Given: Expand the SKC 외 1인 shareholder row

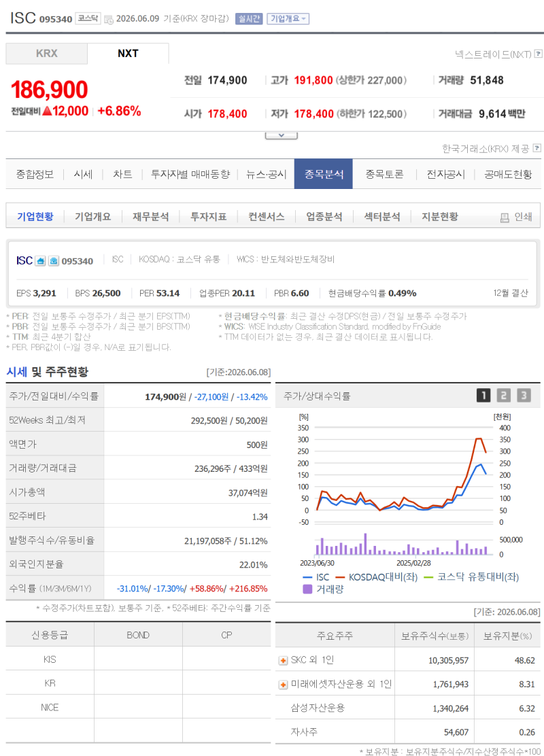Looking at the screenshot, I should 283,661.
